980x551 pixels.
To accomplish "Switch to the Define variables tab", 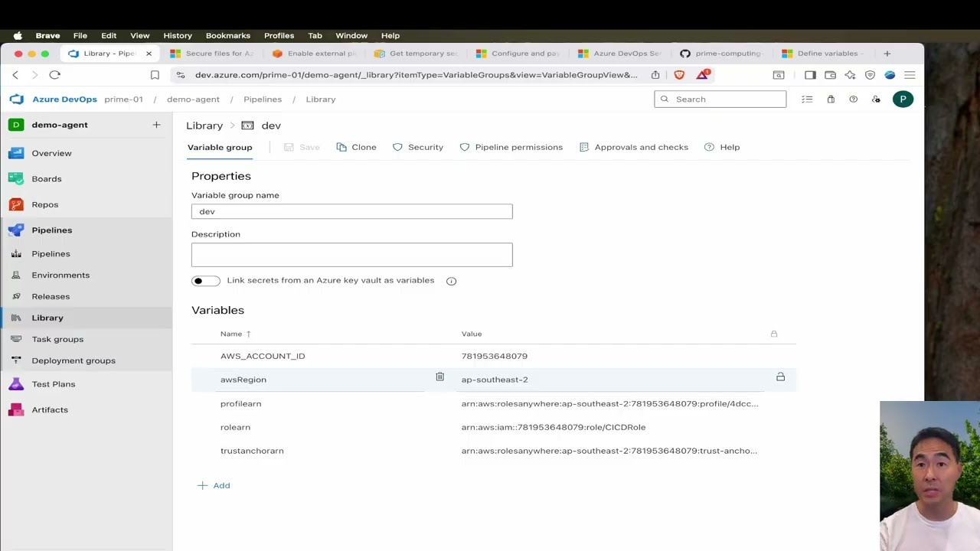I will tap(824, 54).
